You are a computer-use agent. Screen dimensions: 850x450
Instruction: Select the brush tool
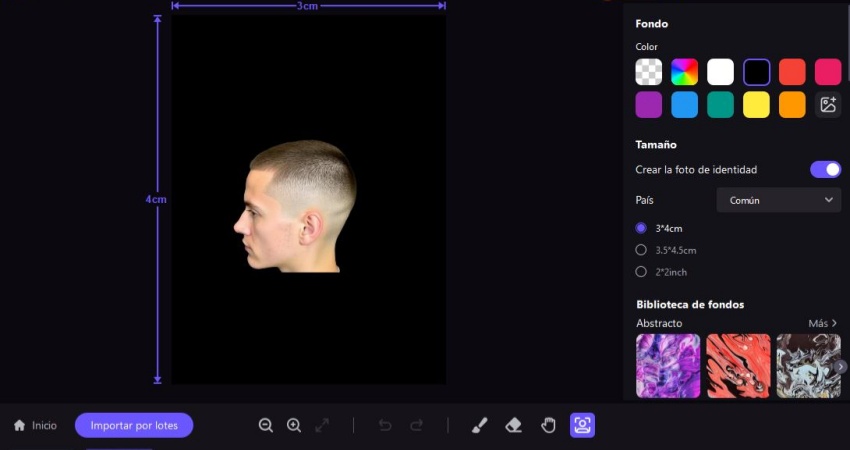point(479,425)
